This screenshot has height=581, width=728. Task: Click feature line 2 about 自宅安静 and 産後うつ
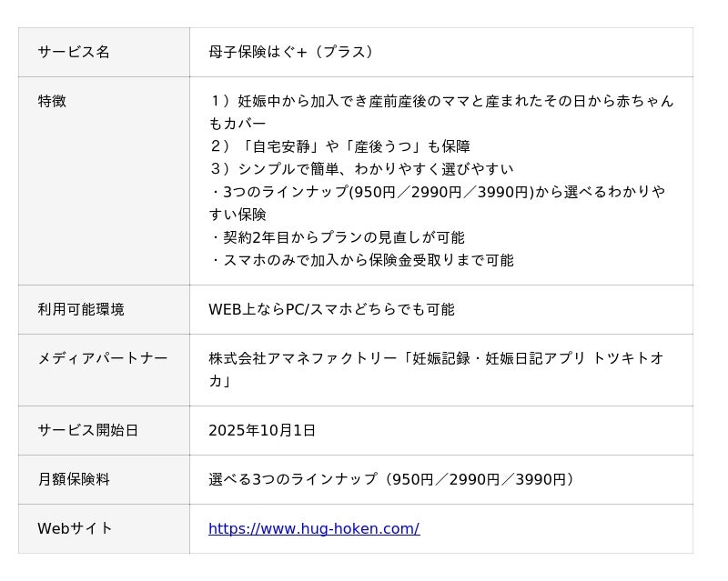pos(339,146)
